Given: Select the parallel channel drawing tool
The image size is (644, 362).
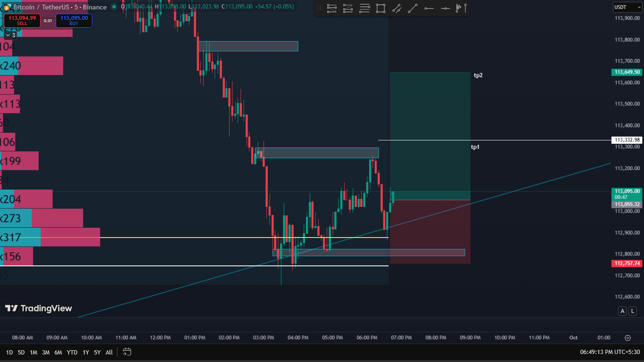Looking at the screenshot, I should point(396,8).
